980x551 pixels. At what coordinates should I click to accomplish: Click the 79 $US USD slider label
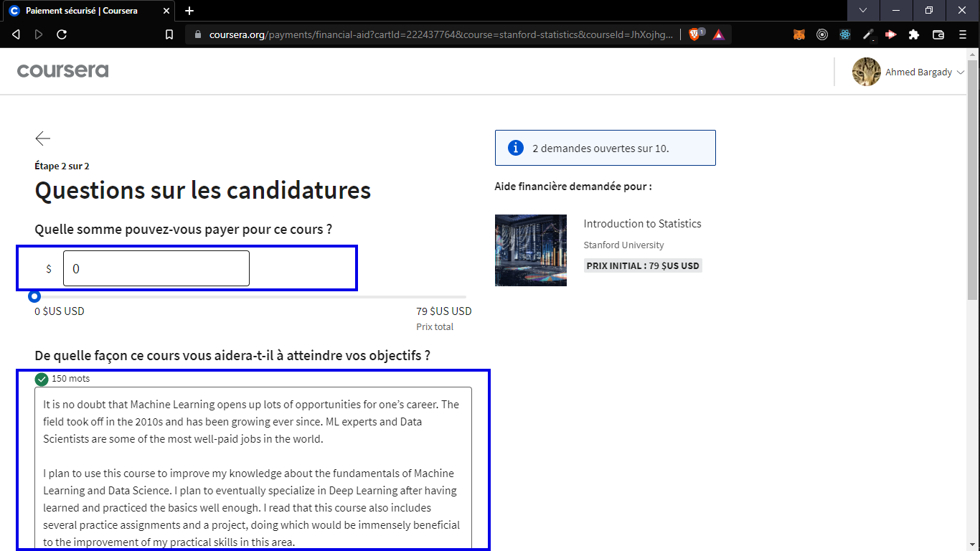click(444, 311)
